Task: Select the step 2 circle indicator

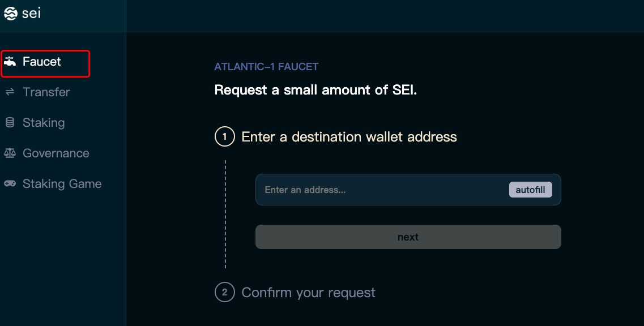Action: coord(224,293)
